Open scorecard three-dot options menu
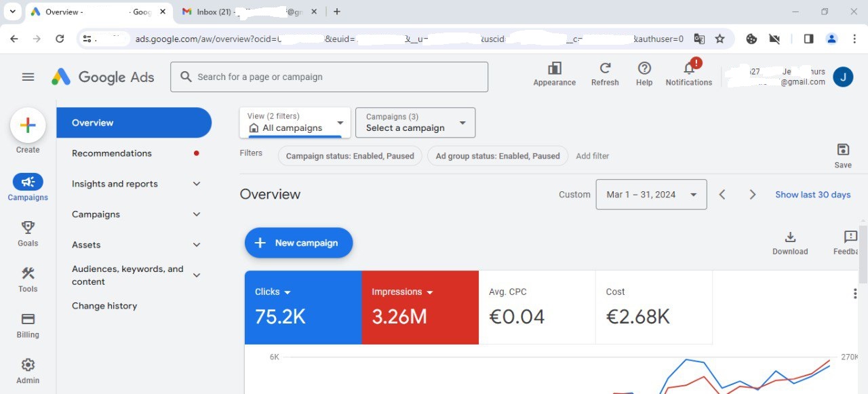This screenshot has height=394, width=868. pos(854,294)
